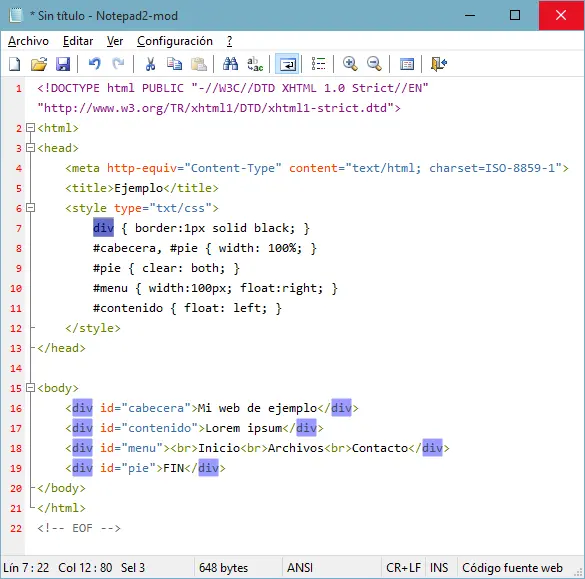Click the Redo toolbar icon
The image size is (585, 579).
pyautogui.click(x=118, y=64)
